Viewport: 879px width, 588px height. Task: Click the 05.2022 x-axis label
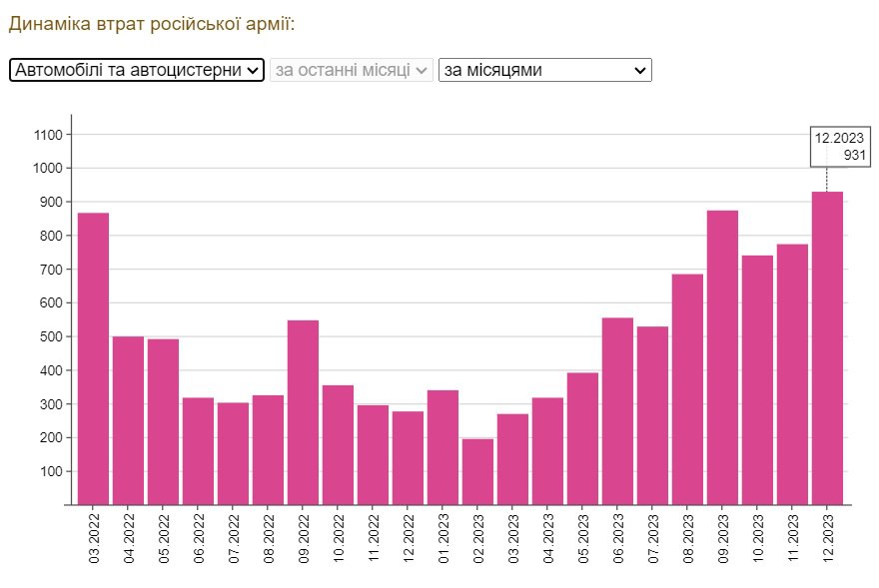point(164,541)
